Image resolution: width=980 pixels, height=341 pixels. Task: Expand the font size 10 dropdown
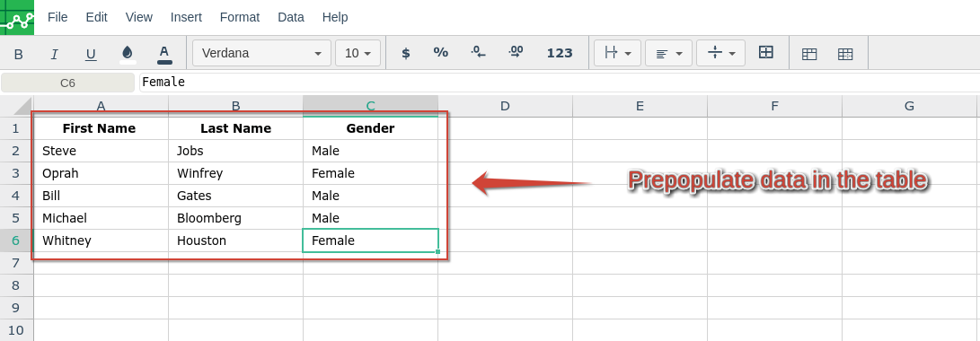tap(358, 53)
